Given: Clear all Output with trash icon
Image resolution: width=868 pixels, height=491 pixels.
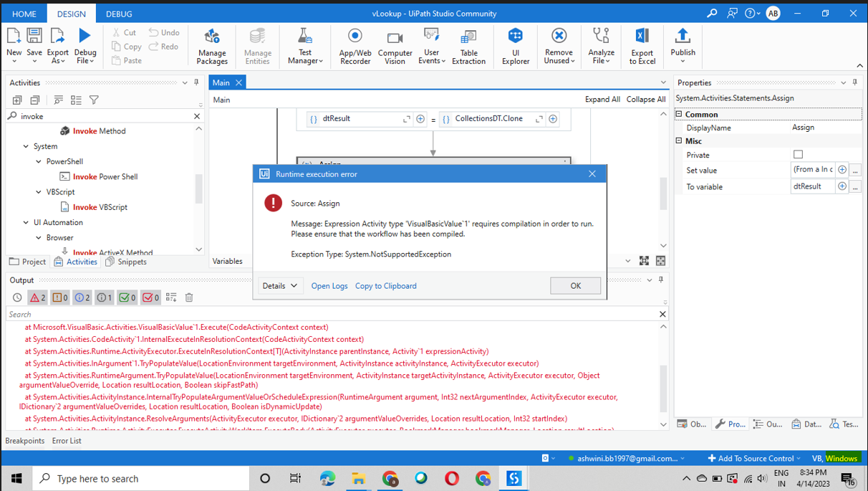Looking at the screenshot, I should click(189, 297).
